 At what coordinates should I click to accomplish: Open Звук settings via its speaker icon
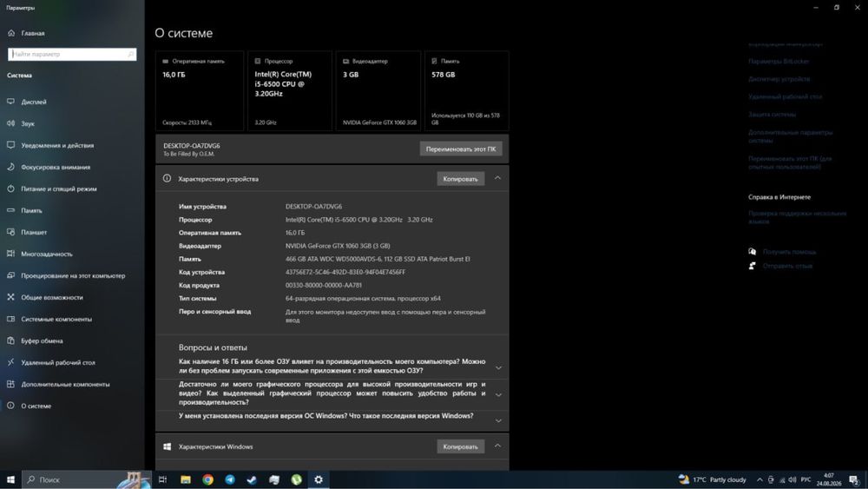11,123
